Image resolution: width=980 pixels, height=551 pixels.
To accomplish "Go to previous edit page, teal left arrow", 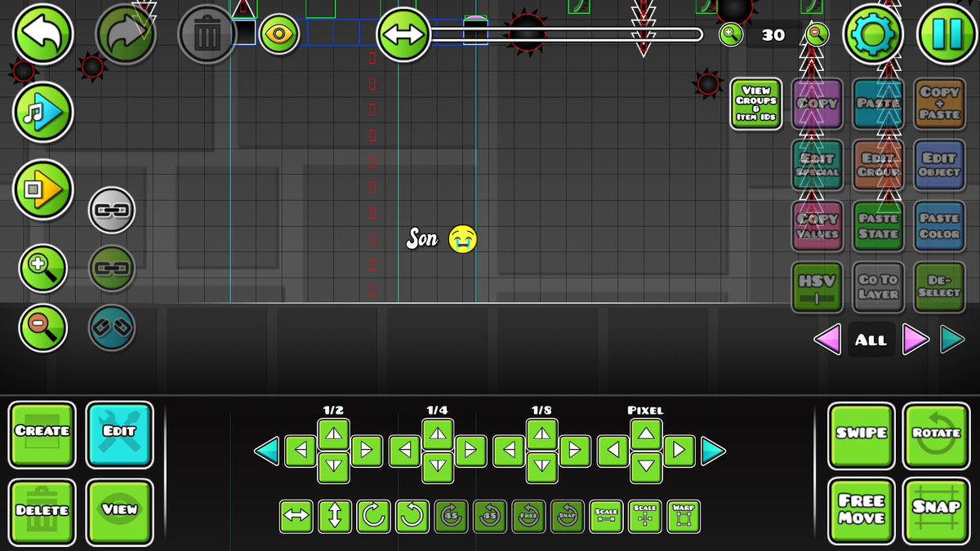I will point(267,451).
